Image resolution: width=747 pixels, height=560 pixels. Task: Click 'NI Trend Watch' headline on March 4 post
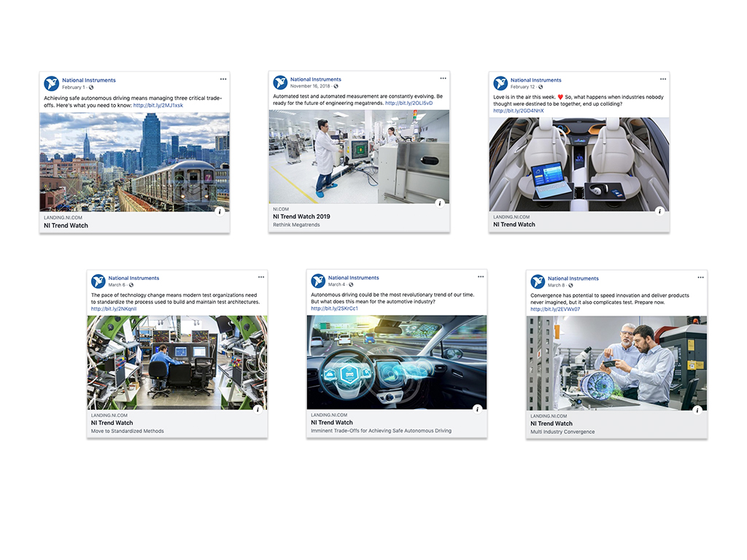tap(332, 422)
